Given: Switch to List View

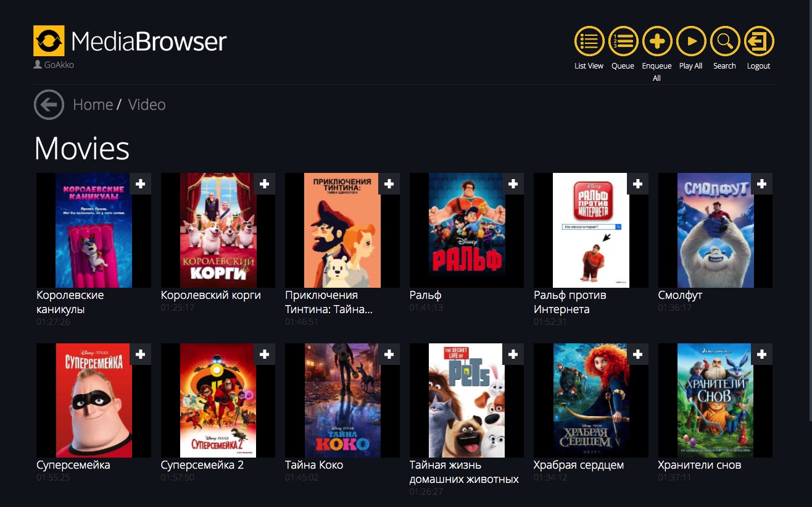Looking at the screenshot, I should point(589,41).
